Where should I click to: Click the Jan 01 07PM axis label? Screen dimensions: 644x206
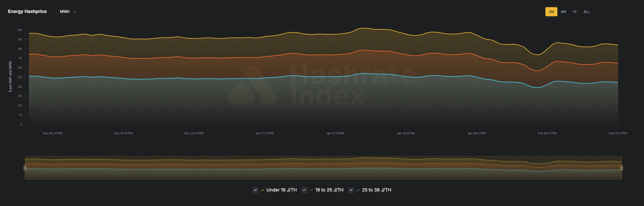pos(264,134)
